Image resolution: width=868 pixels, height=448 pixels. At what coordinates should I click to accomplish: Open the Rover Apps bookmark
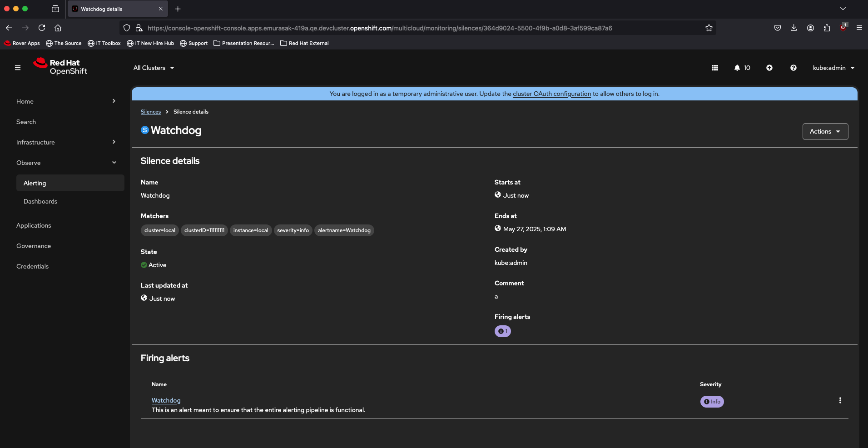coord(22,43)
